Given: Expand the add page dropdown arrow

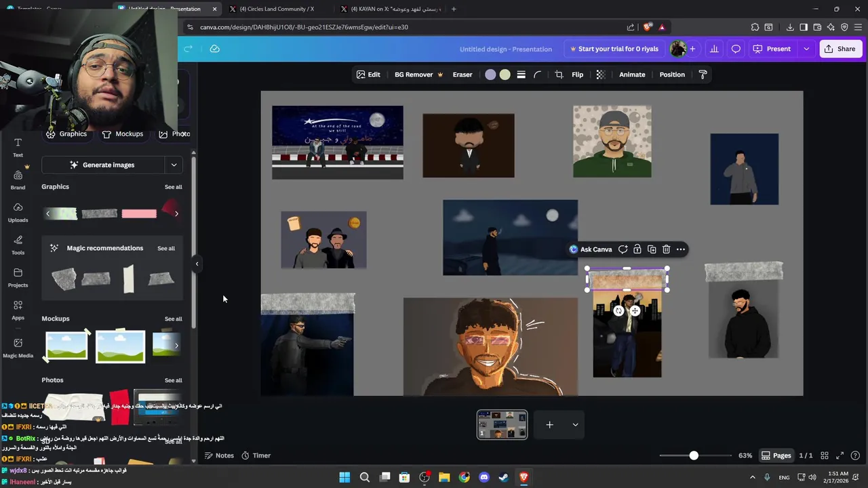Looking at the screenshot, I should click(x=575, y=425).
